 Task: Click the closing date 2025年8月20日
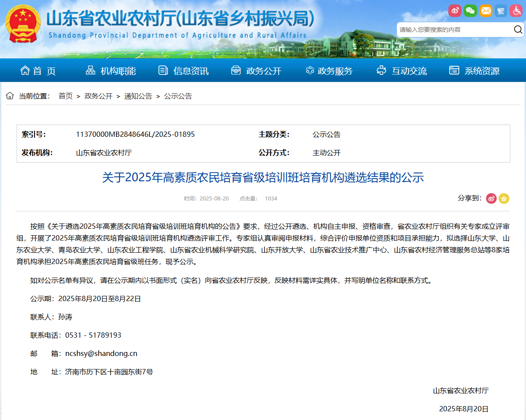coord(464,409)
